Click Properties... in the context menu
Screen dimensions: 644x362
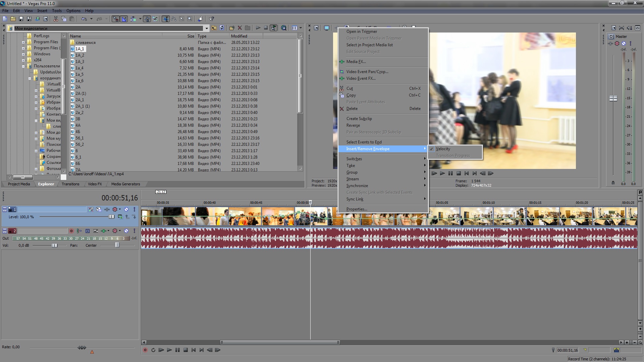(x=357, y=209)
